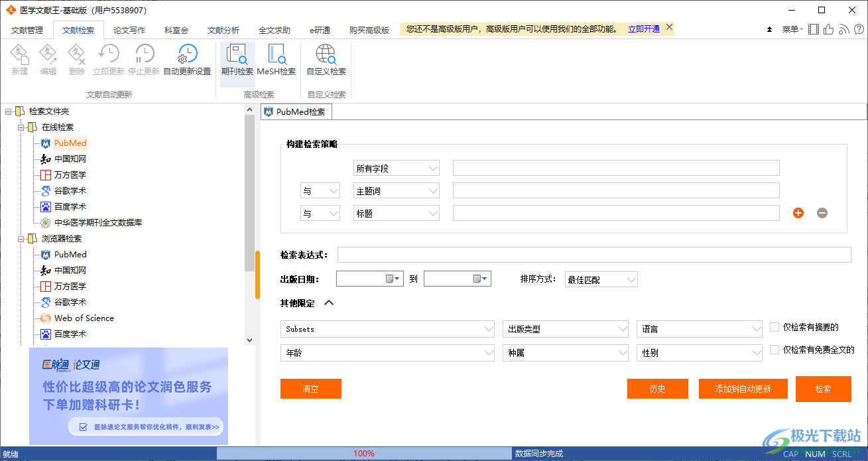868x461 pixels.
Task: Collapse the 在线检索 tree folder
Action: pos(21,127)
